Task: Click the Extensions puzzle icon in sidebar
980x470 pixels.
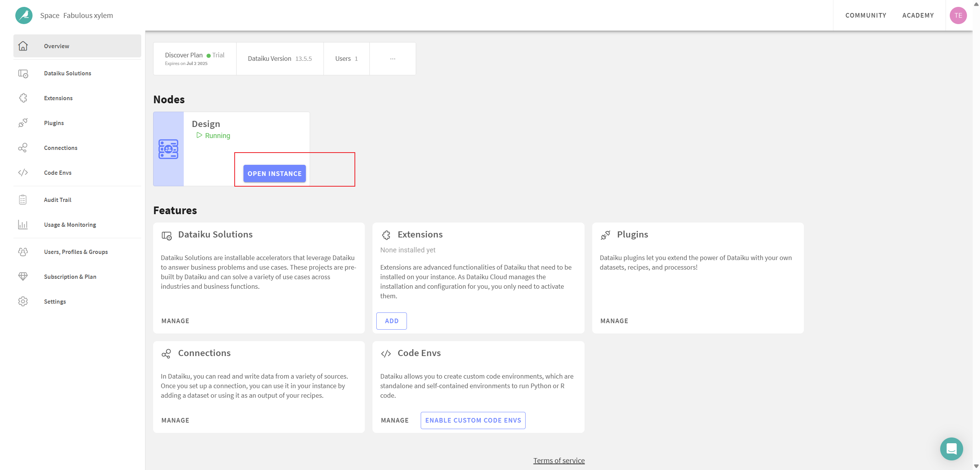Action: (x=23, y=98)
